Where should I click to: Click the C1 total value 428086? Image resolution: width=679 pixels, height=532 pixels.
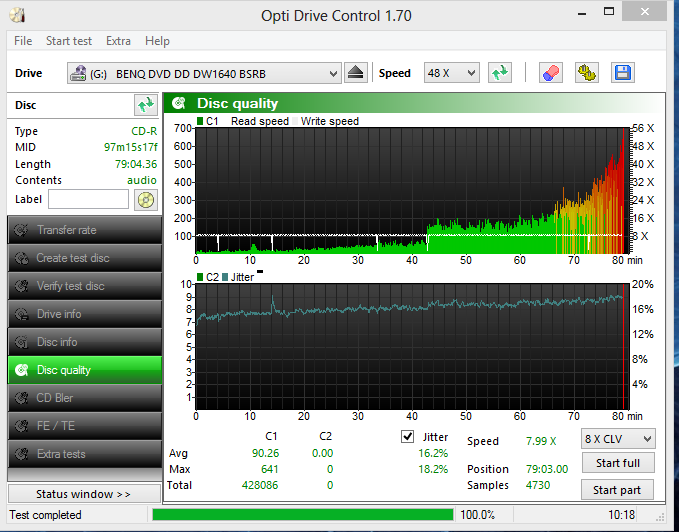[260, 485]
